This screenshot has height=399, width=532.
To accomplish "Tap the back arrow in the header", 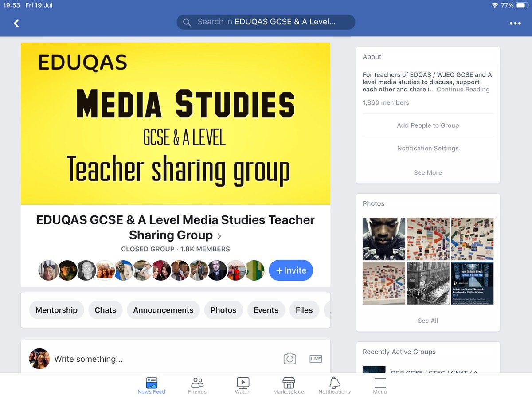I will [16, 23].
